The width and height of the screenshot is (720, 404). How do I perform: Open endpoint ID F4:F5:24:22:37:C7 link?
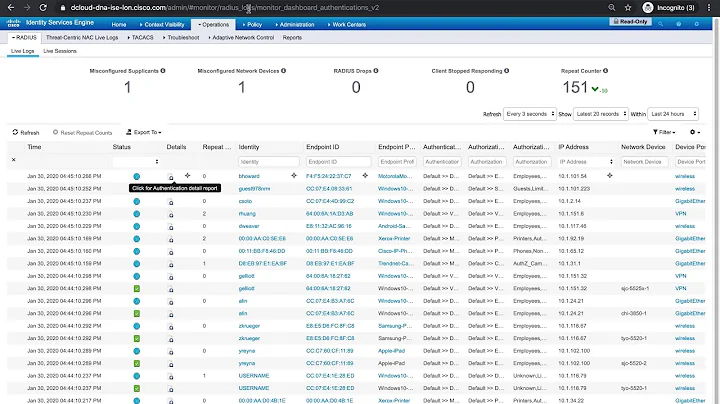(329, 176)
